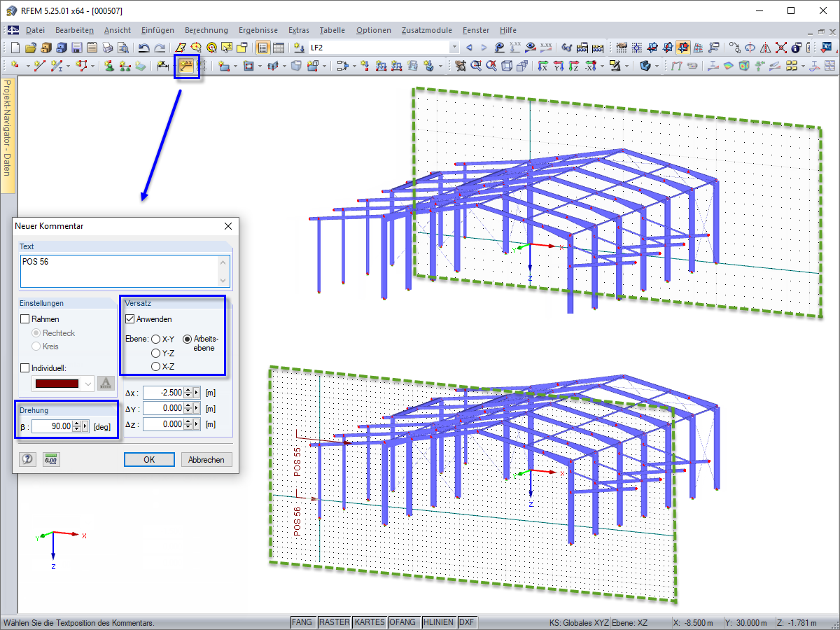Open the print preview icon

click(x=123, y=48)
